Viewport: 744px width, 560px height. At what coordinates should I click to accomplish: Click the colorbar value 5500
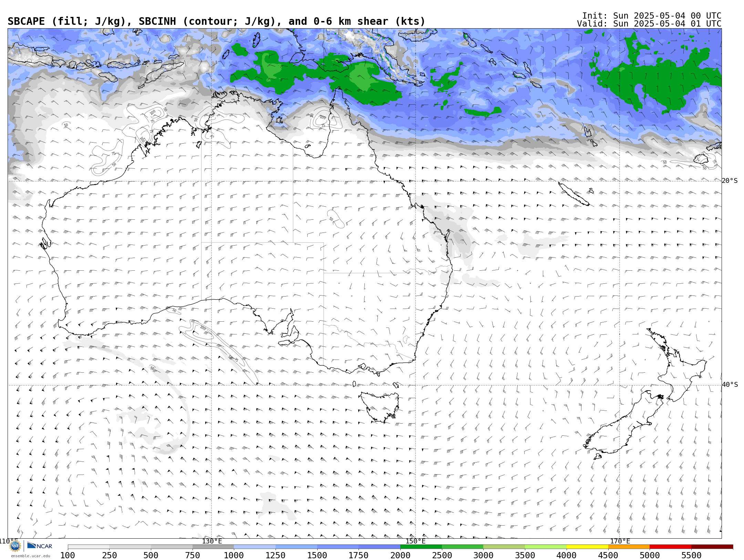coord(691,556)
